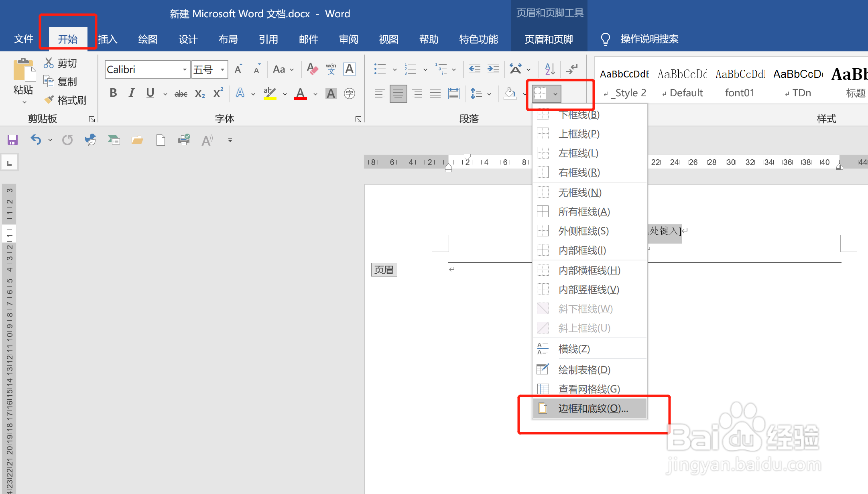This screenshot has height=494, width=868.
Task: Expand the numbering list dropdown arrow
Action: (x=425, y=69)
